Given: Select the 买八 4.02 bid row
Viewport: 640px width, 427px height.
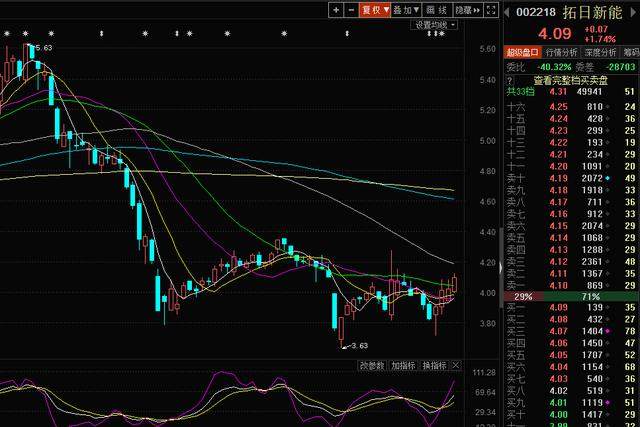Looking at the screenshot, I should (x=571, y=391).
